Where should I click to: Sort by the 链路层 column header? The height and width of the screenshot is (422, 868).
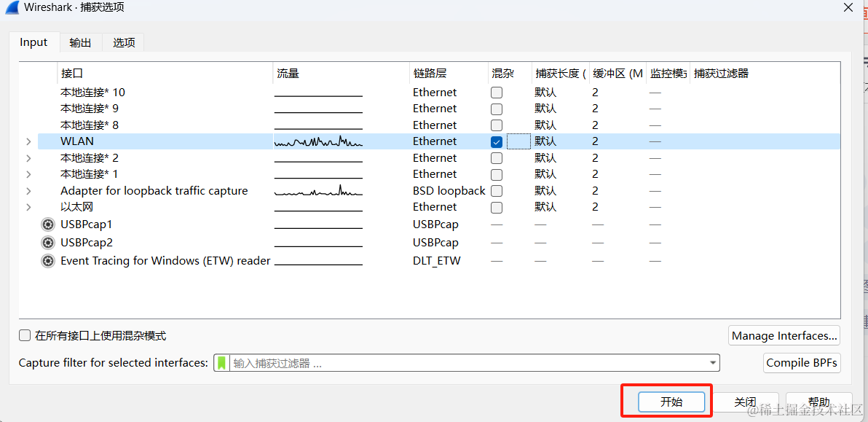click(449, 73)
